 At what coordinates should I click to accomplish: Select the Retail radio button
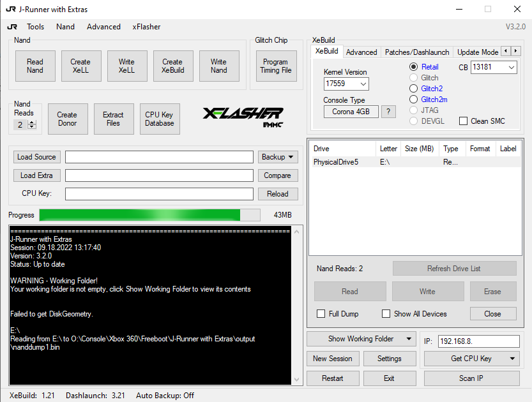point(413,67)
